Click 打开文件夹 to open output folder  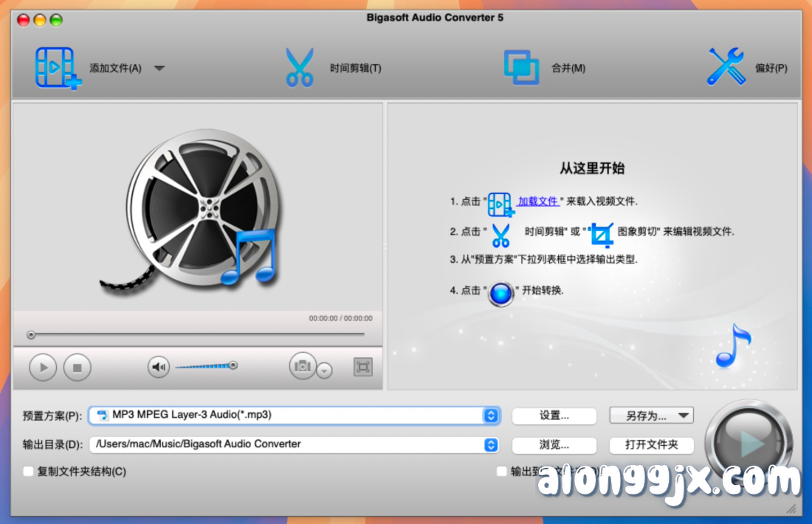[x=651, y=445]
